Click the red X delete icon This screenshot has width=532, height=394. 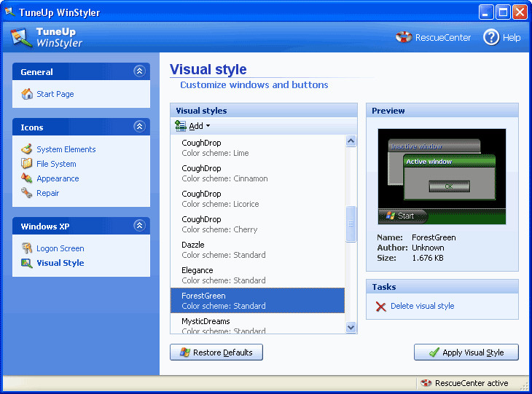tap(381, 306)
